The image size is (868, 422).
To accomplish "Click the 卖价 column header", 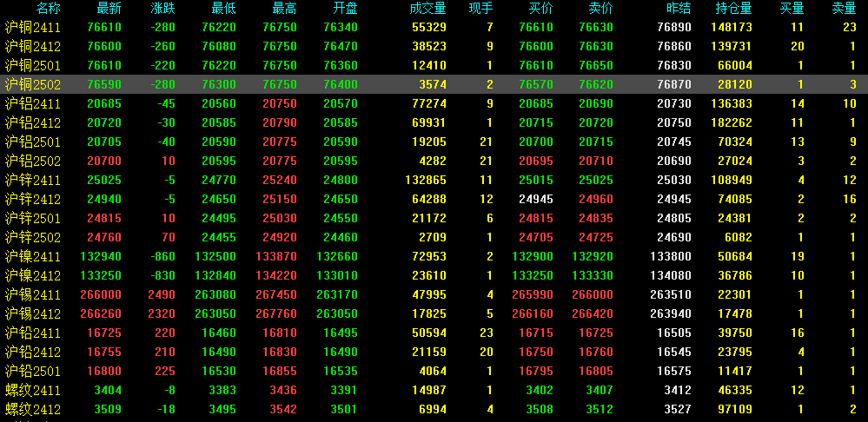I will point(601,9).
